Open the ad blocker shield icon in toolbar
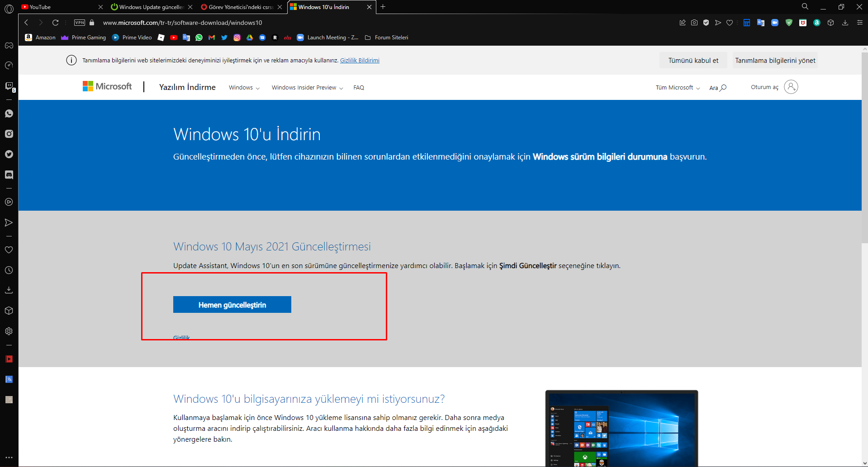 click(x=706, y=23)
